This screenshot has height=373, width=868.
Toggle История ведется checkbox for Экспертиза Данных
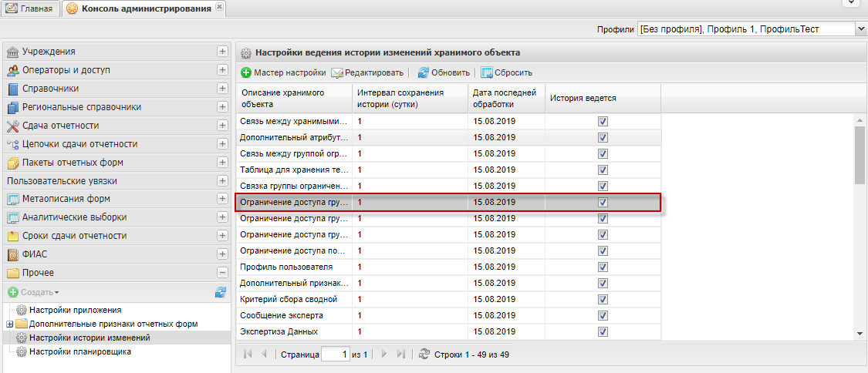coord(603,331)
